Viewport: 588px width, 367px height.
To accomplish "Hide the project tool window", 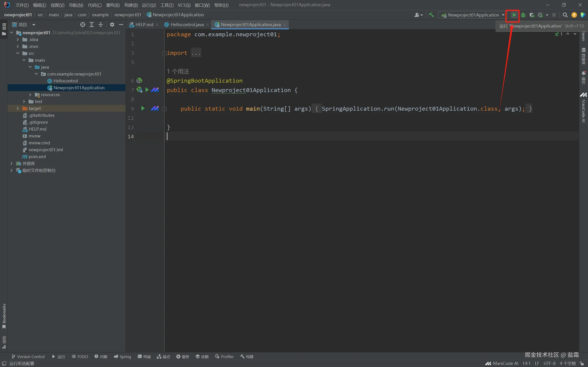I will click(x=121, y=25).
